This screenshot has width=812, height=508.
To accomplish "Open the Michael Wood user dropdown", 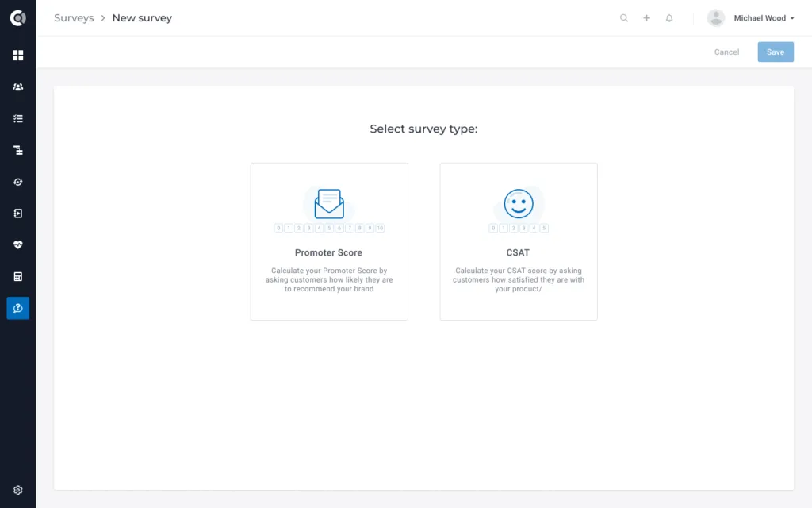I will (x=764, y=18).
